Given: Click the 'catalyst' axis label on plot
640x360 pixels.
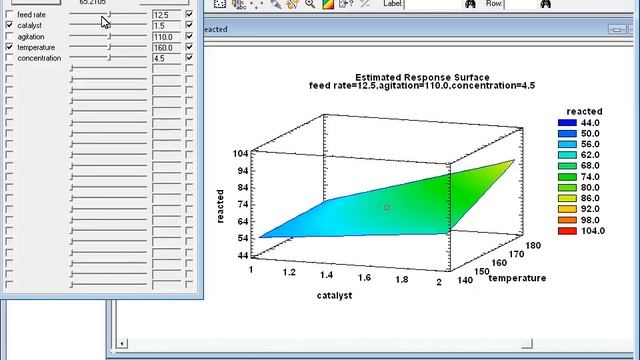Looking at the screenshot, I should 334,296.
